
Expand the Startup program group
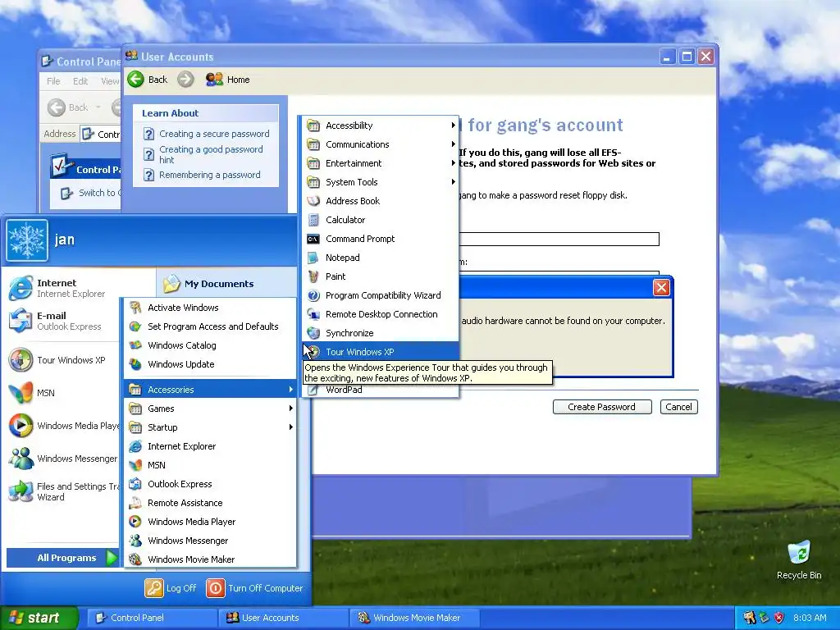point(211,427)
